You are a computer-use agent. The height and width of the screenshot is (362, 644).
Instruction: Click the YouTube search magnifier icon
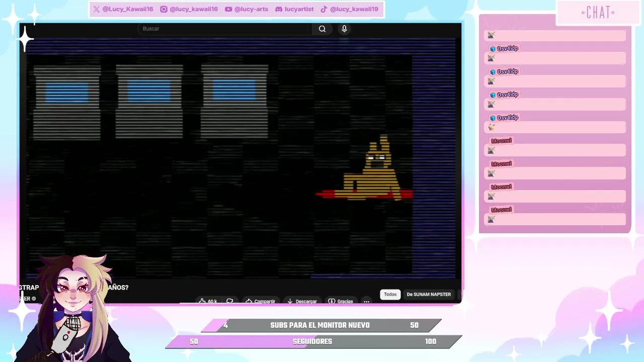point(322,29)
